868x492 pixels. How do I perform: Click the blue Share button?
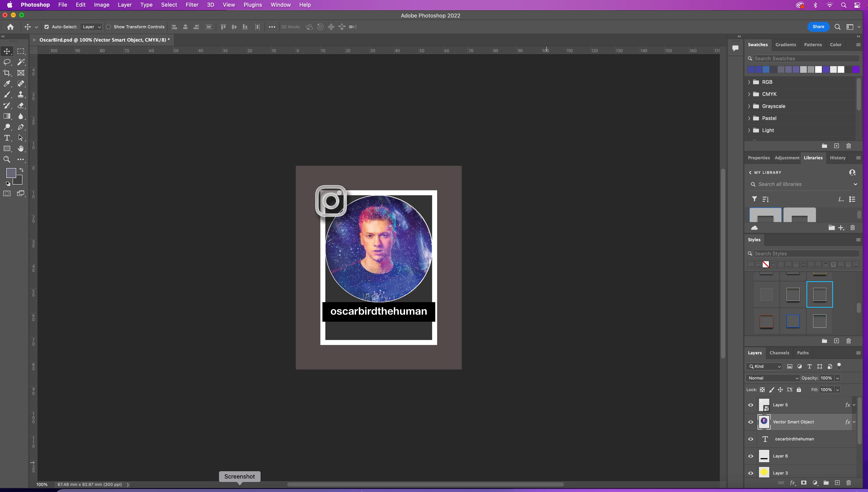tap(818, 27)
